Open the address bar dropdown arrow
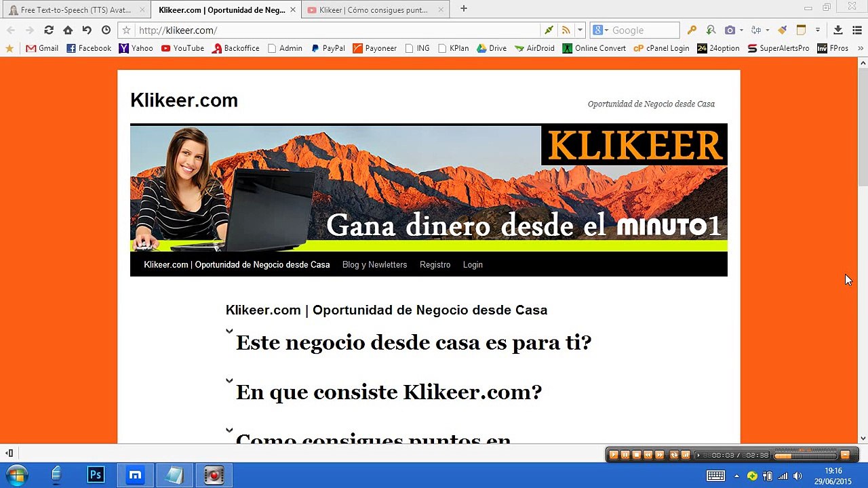Screen dimensions: 868x488 [580, 30]
